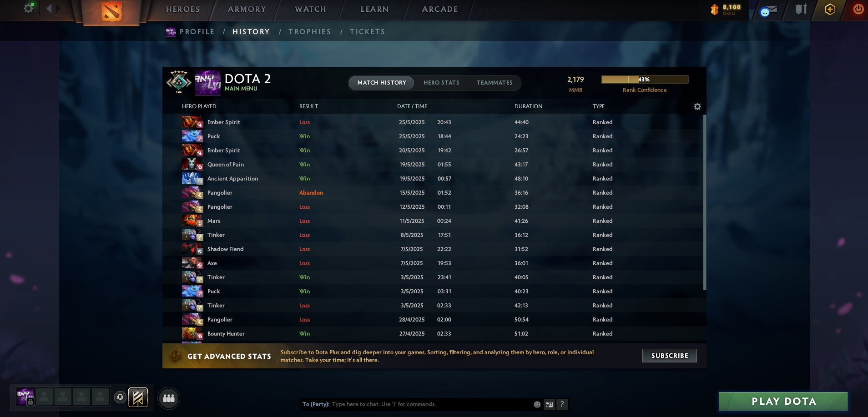The image size is (868, 417).
Task: Click the Play Dota button
Action: tap(783, 402)
